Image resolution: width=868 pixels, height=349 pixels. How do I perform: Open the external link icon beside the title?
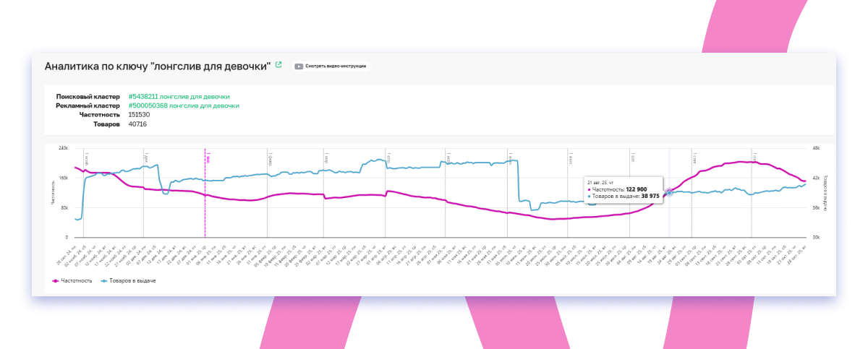pyautogui.click(x=278, y=65)
